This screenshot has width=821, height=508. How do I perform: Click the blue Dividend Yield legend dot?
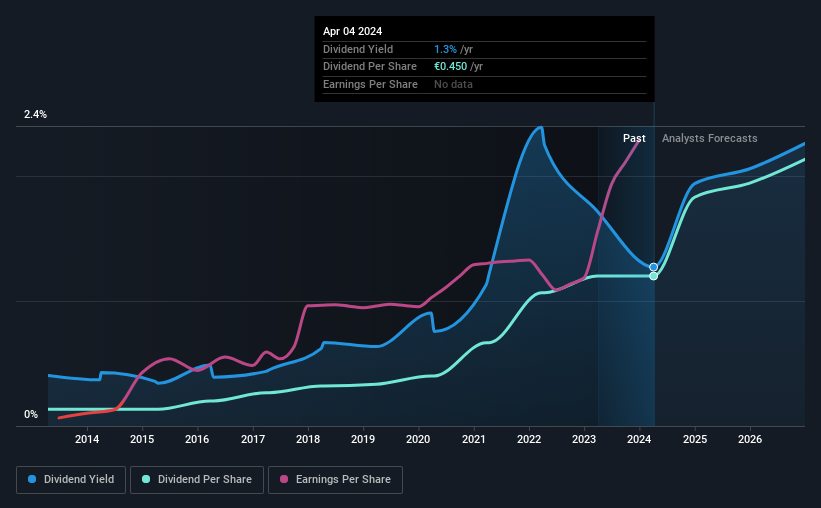(x=32, y=479)
